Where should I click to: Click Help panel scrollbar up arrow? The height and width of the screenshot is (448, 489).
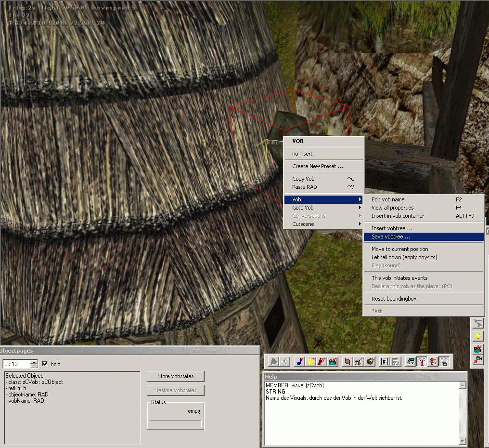(x=463, y=385)
